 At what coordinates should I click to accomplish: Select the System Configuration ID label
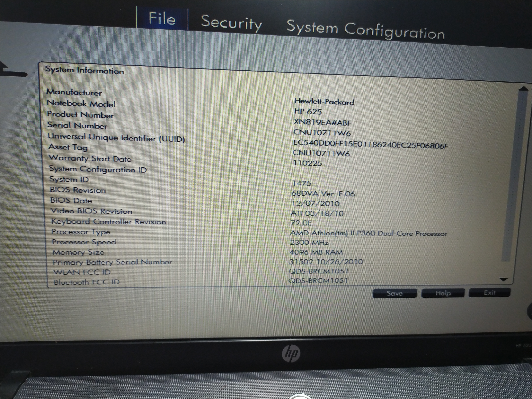click(98, 169)
